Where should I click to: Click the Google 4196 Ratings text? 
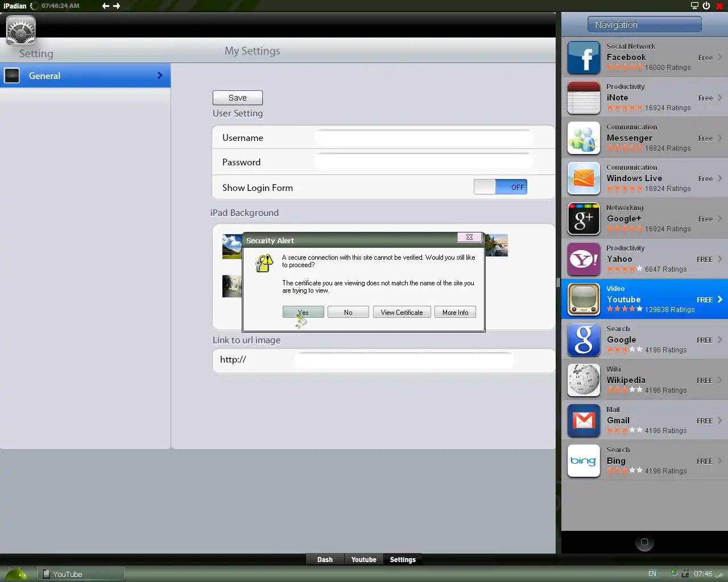665,350
